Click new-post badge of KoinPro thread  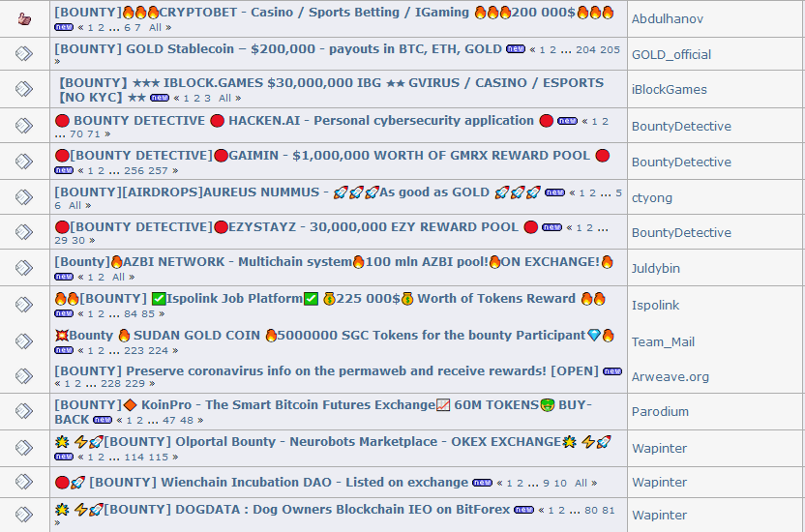[x=103, y=420]
